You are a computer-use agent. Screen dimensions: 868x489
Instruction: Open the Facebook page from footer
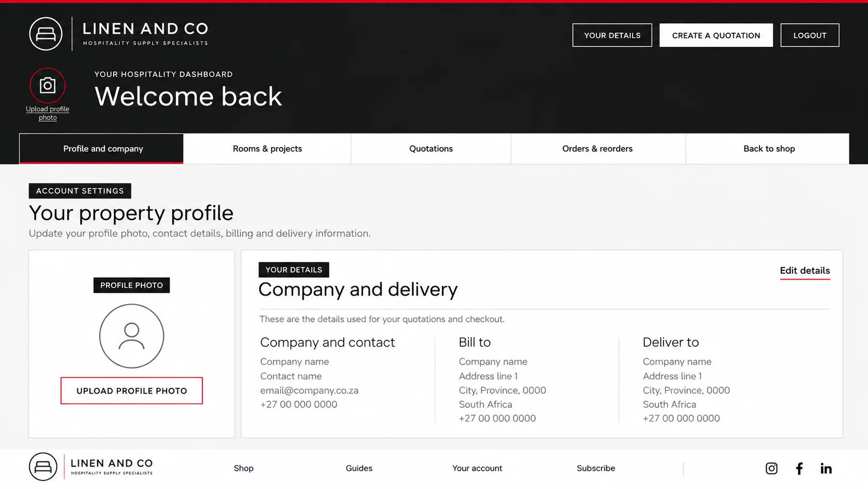pos(799,468)
